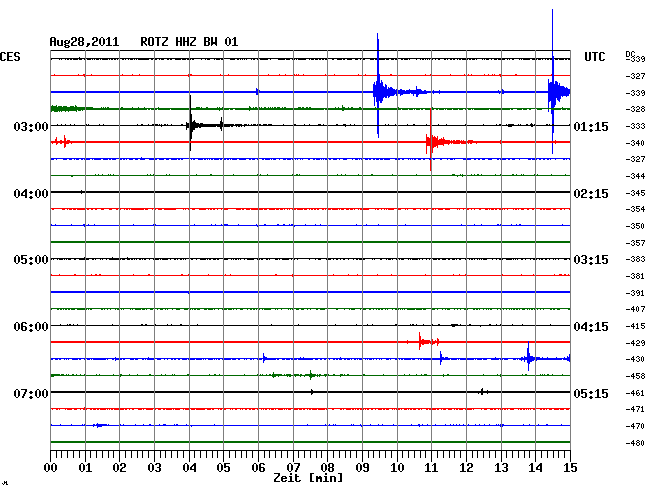Select the DC offset value -480
650x494 pixels.
click(x=635, y=443)
